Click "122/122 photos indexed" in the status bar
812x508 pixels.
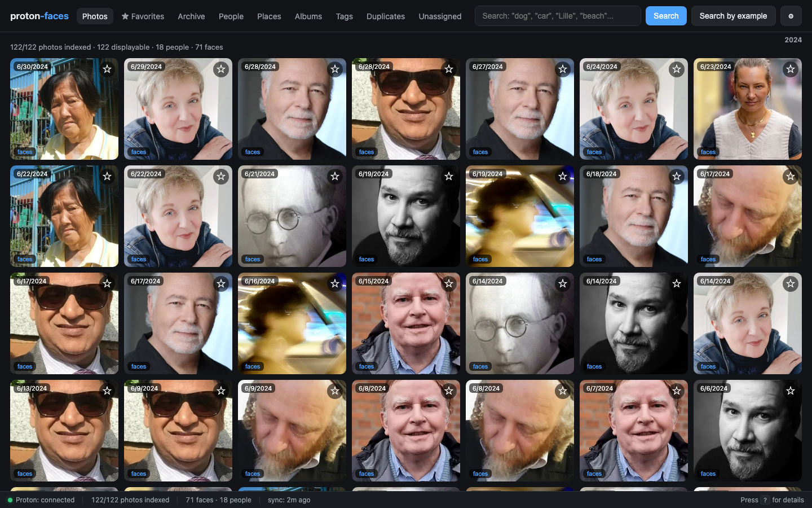(x=130, y=500)
